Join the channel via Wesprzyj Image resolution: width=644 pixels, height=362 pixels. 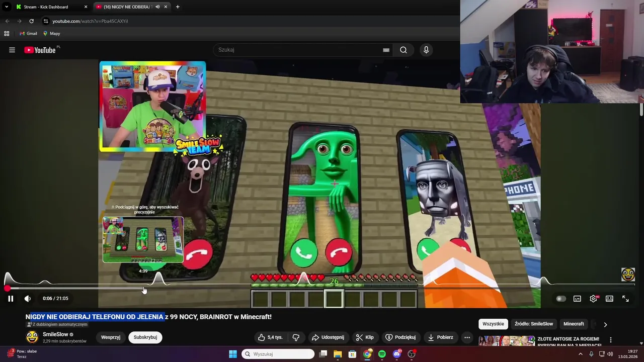[111, 337]
